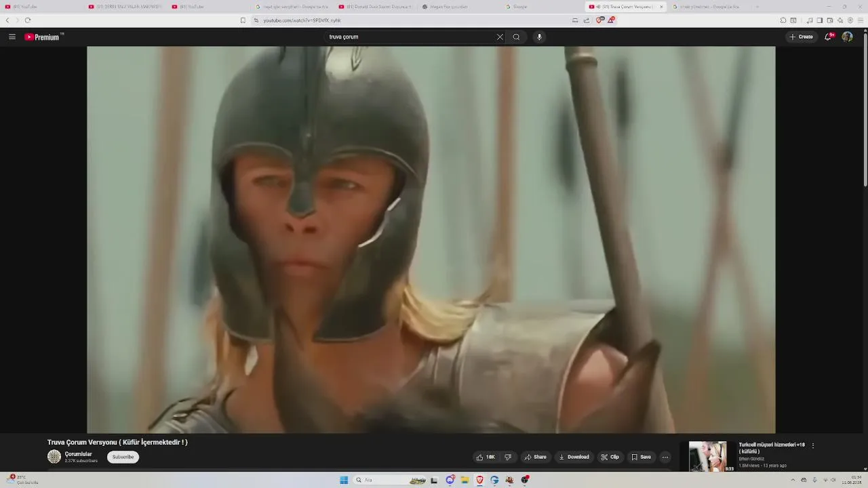The width and height of the screenshot is (868, 488).
Task: Click the Download button
Action: click(x=574, y=457)
